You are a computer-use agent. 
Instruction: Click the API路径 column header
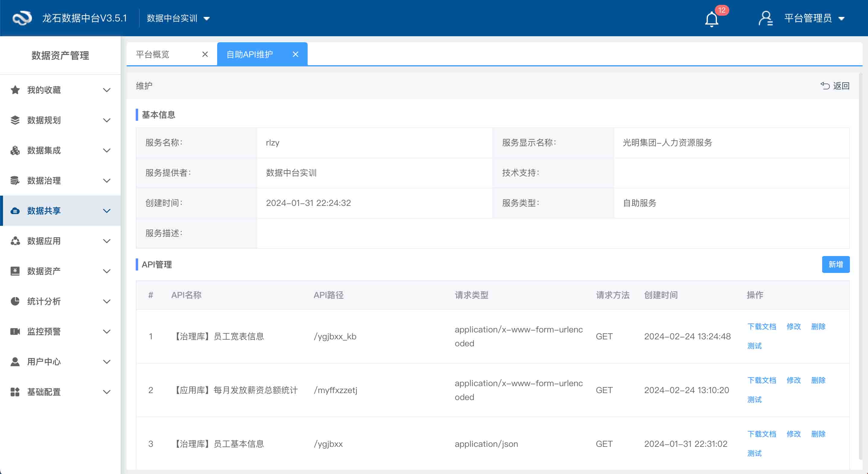(x=328, y=295)
